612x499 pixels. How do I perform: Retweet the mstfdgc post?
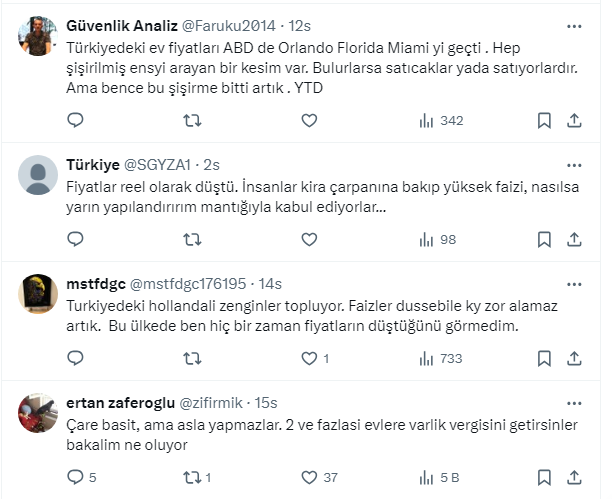(193, 358)
